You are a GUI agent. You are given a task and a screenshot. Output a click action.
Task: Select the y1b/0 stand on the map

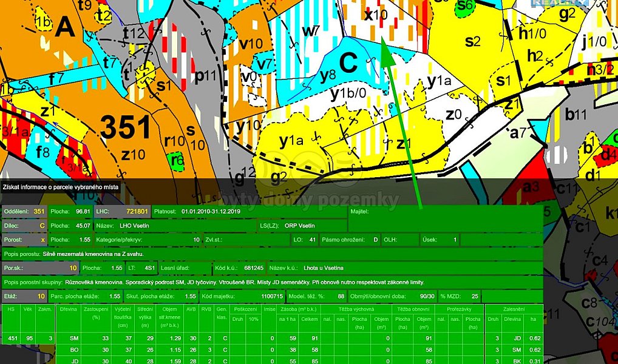(x=348, y=95)
